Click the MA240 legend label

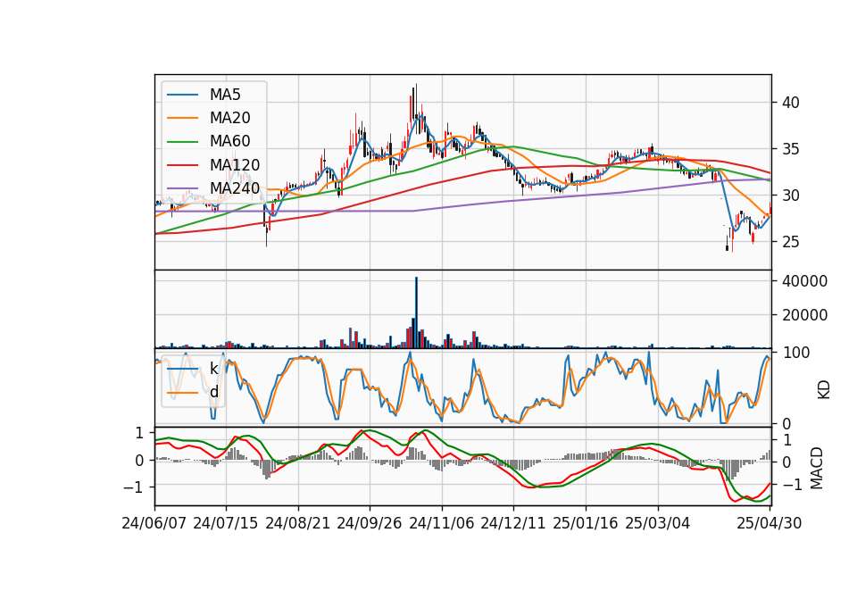(235, 188)
